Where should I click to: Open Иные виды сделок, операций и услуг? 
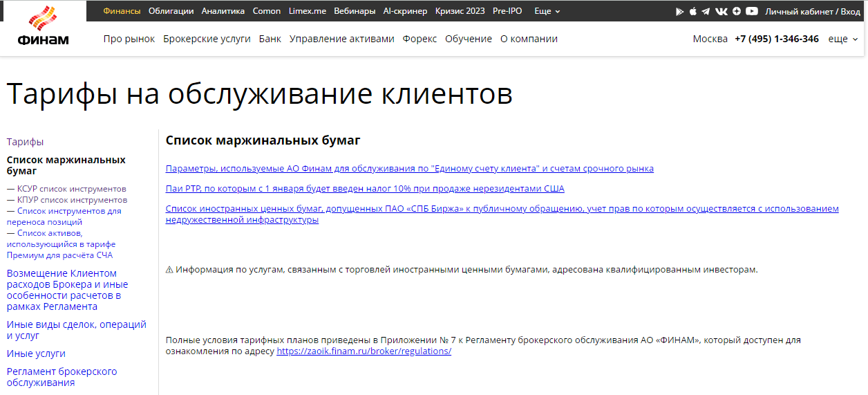tap(77, 330)
